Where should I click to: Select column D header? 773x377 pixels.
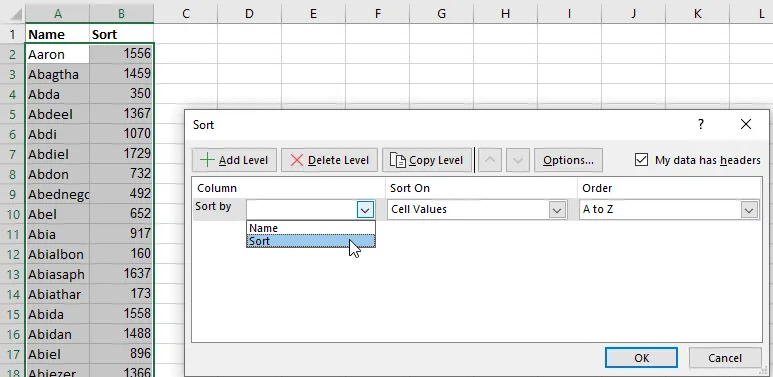(249, 14)
